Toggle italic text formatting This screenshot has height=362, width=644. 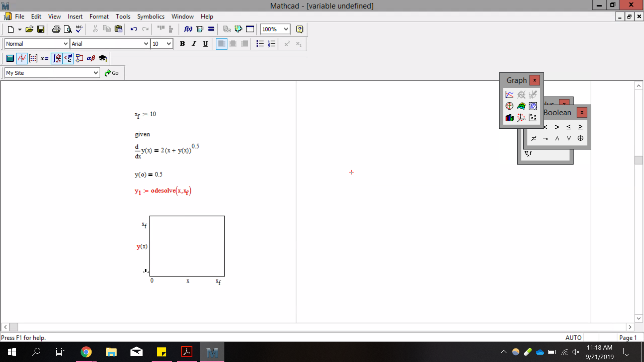point(194,44)
